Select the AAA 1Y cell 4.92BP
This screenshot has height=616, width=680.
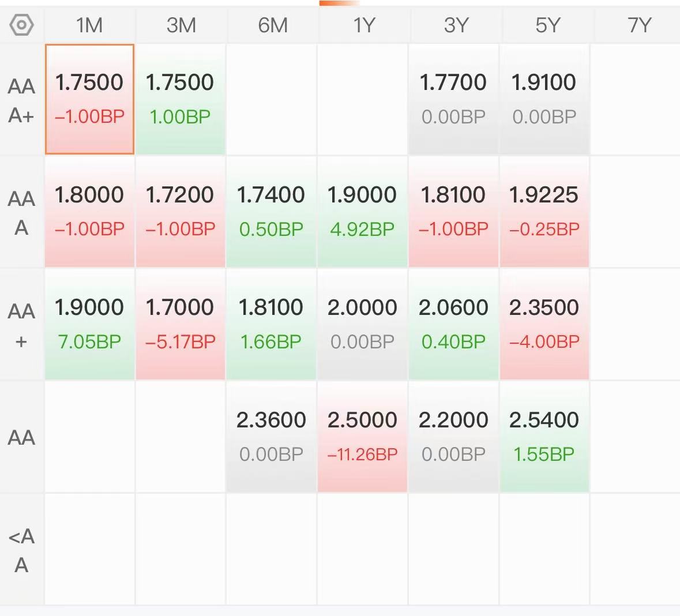(x=362, y=212)
